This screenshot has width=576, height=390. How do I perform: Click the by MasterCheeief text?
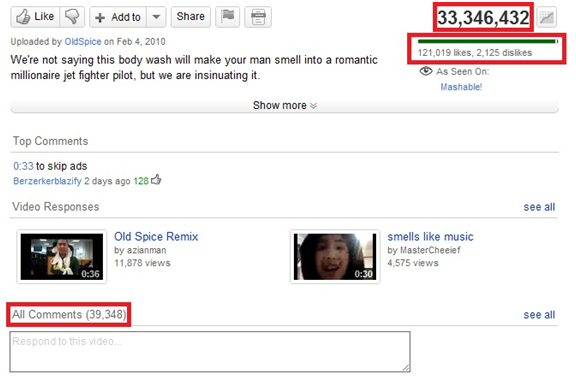424,250
